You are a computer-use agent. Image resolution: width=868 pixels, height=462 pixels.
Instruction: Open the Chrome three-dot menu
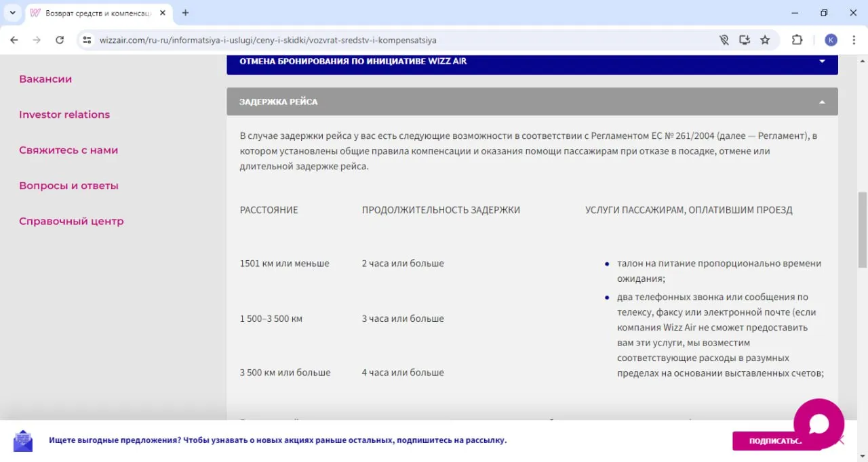(853, 40)
